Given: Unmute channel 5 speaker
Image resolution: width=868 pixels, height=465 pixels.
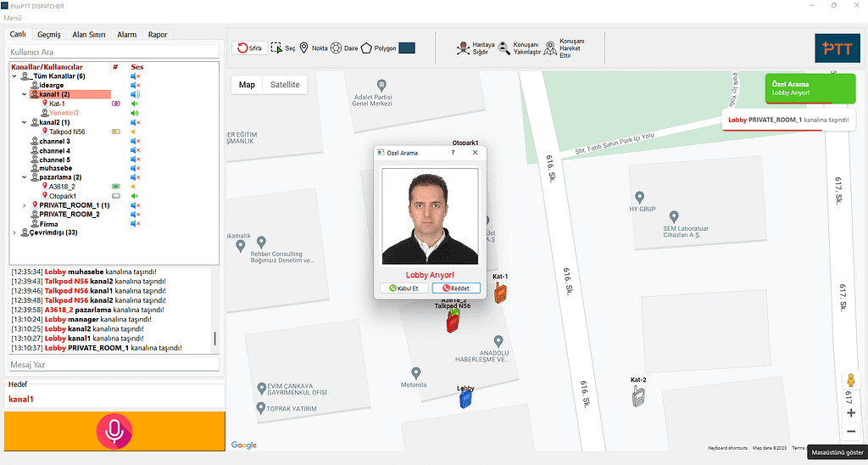Looking at the screenshot, I should pos(136,160).
